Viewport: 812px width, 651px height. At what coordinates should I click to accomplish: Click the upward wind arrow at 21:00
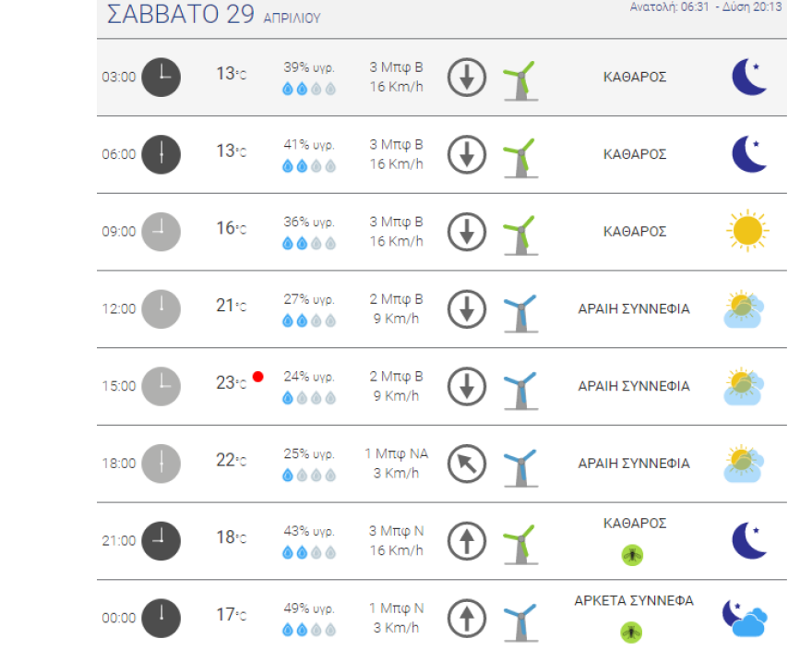[x=466, y=541]
